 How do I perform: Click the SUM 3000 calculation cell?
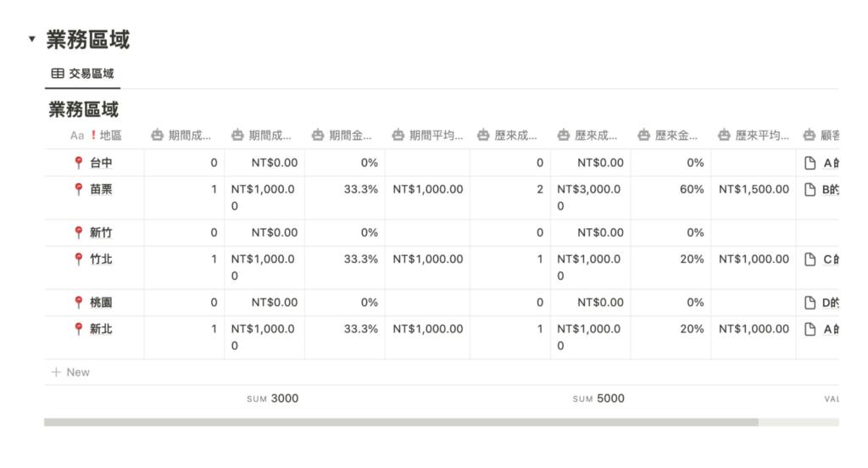[272, 398]
